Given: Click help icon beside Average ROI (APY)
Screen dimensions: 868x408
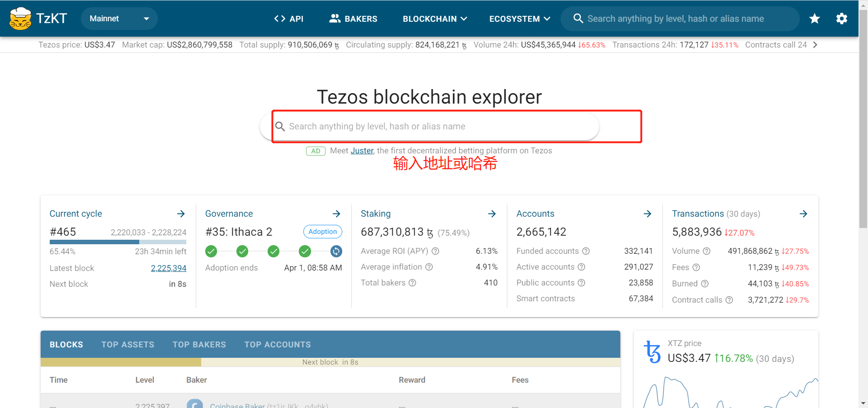Looking at the screenshot, I should pyautogui.click(x=435, y=251).
